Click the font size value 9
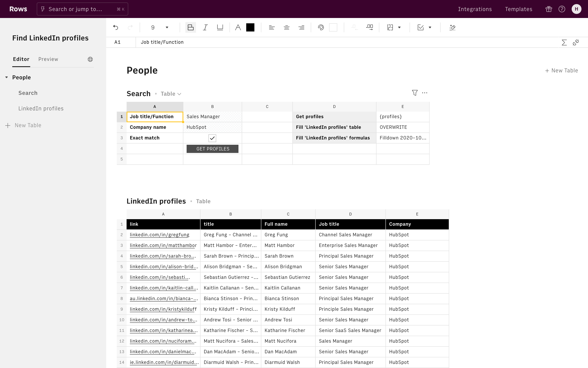This screenshot has width=588, height=368. (x=153, y=28)
